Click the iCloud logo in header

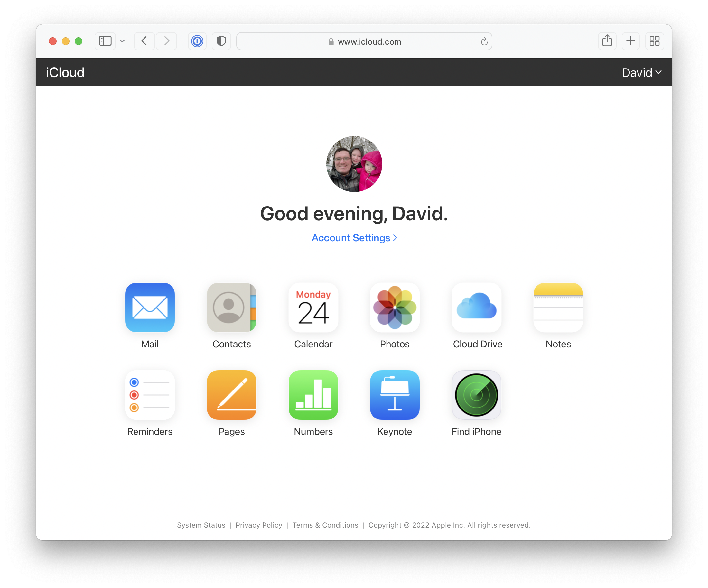(65, 72)
